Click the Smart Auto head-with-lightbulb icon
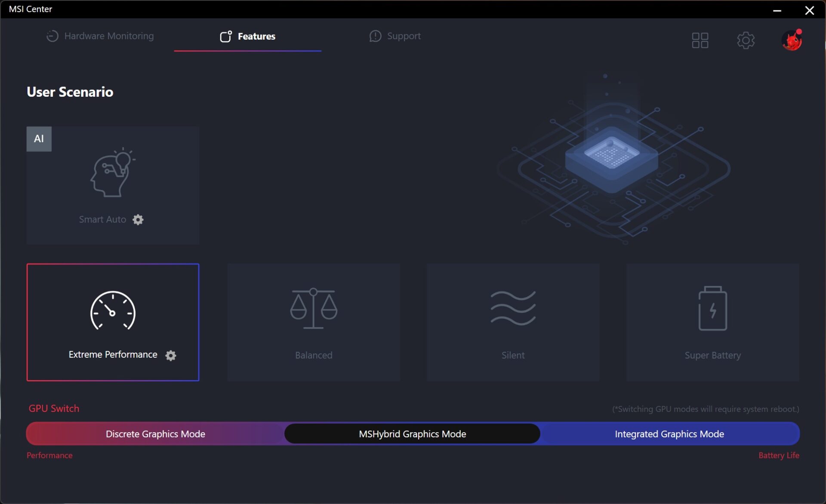Viewport: 826px width, 504px height. click(x=113, y=172)
